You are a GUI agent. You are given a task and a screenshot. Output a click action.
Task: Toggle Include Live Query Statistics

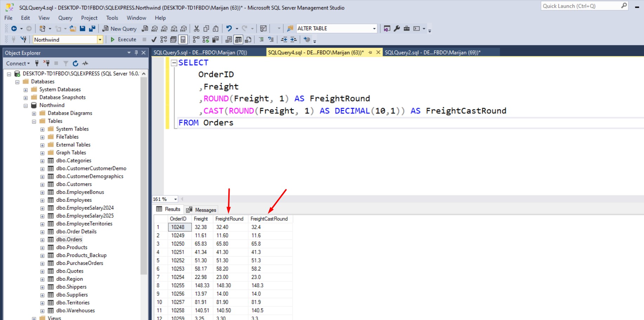point(206,40)
